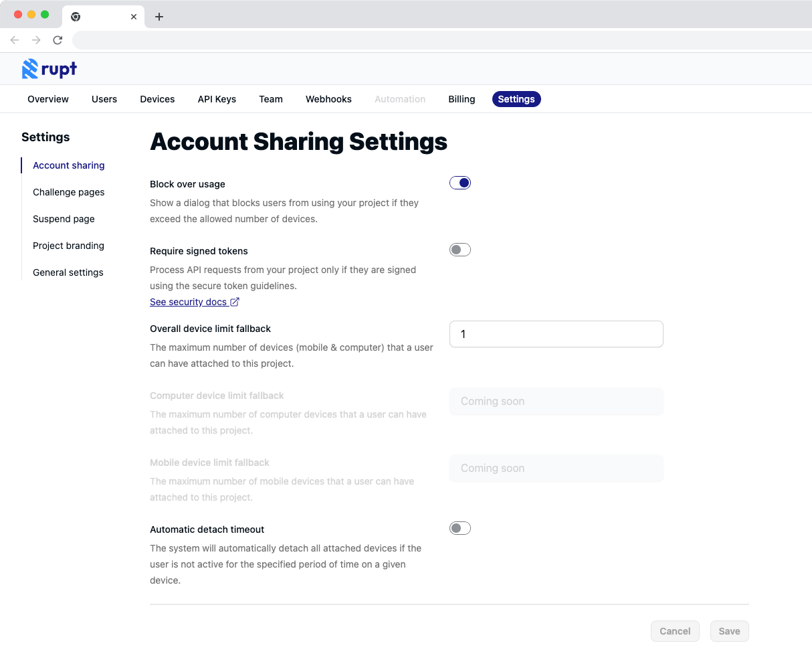Navigate to the Devices tab
Viewport: 812px width, 672px height.
pos(157,98)
